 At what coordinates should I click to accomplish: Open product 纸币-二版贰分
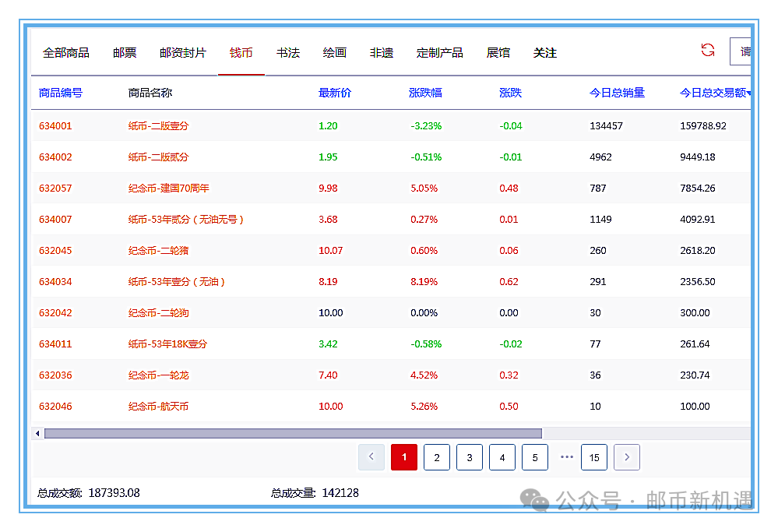pos(158,157)
